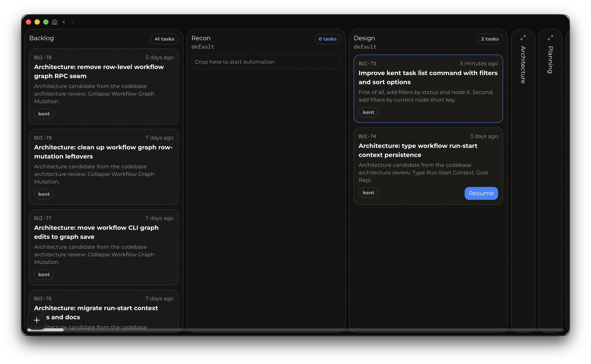Viewport: 591px width, 364px height.
Task: Click the Planning vertical column label
Action: [550, 60]
